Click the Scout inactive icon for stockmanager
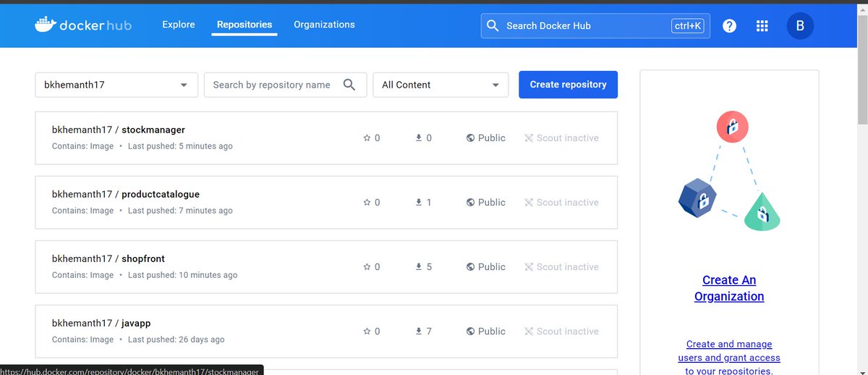 tap(529, 138)
